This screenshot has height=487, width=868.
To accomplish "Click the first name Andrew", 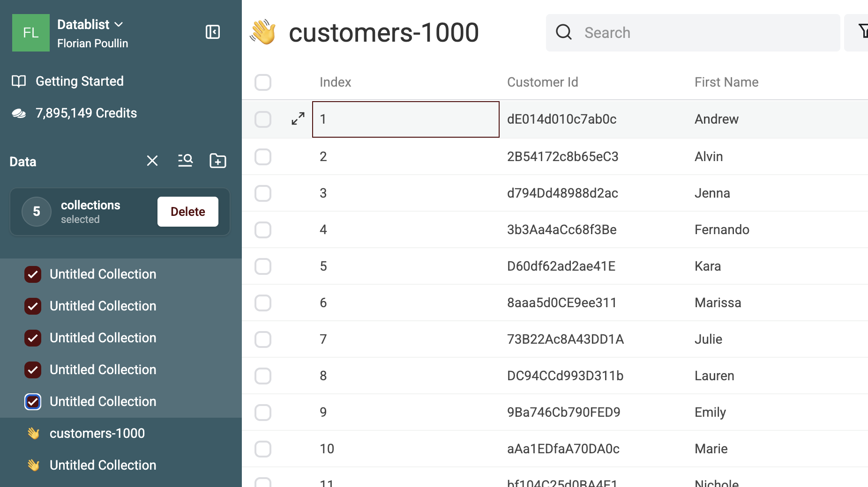I will coord(717,119).
